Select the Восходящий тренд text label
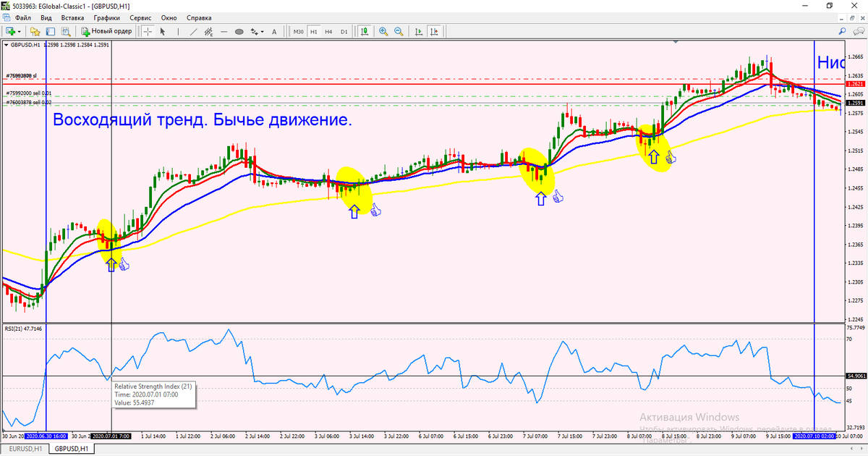 pyautogui.click(x=203, y=120)
